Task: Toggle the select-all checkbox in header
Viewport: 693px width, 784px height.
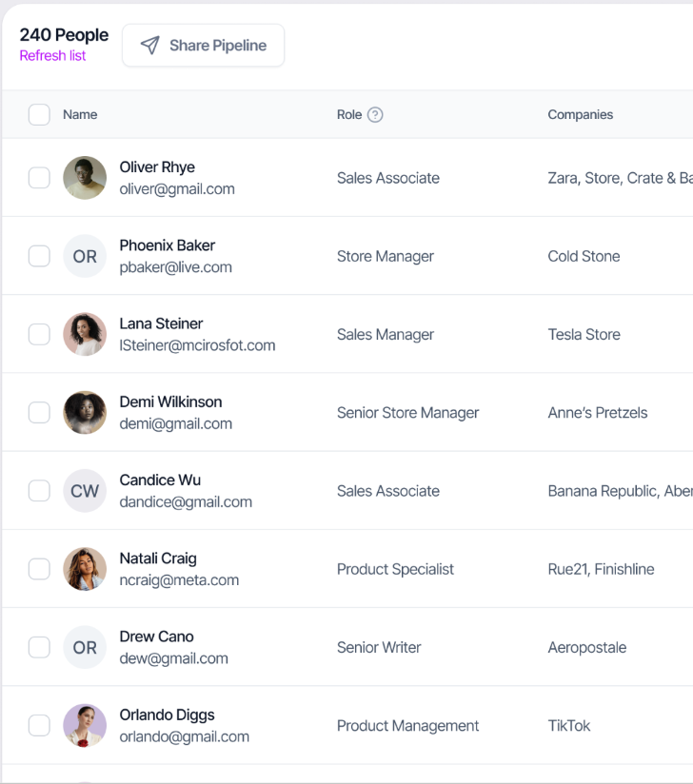Action: (x=39, y=115)
